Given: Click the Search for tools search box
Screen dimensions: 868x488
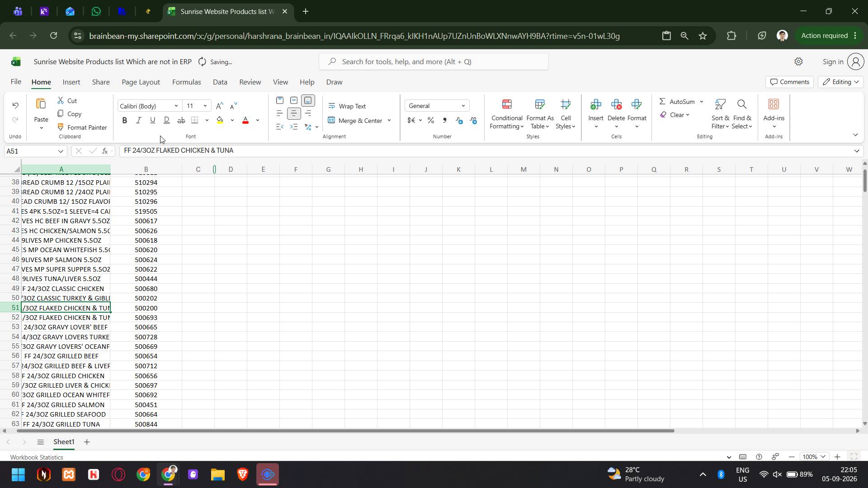Looking at the screenshot, I should click(x=434, y=61).
